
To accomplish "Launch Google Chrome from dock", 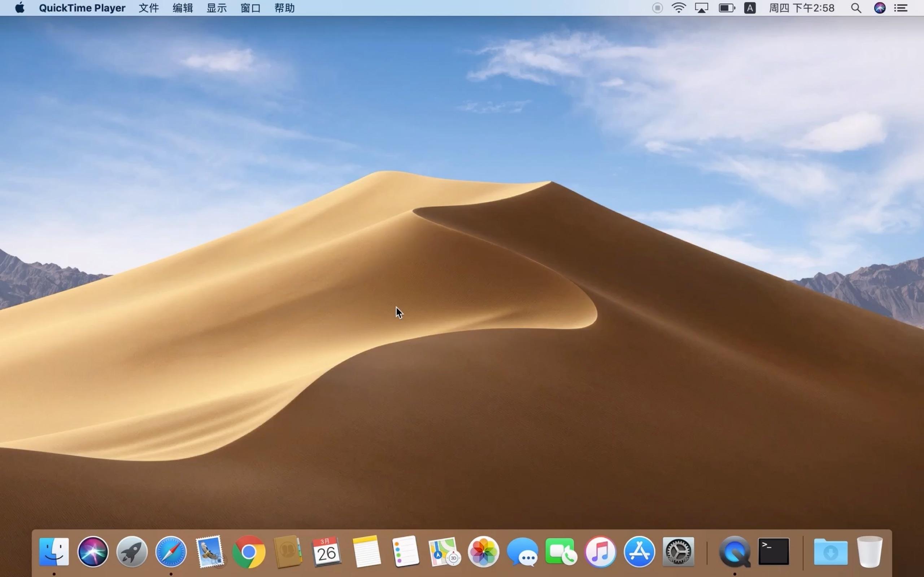I will click(x=249, y=552).
